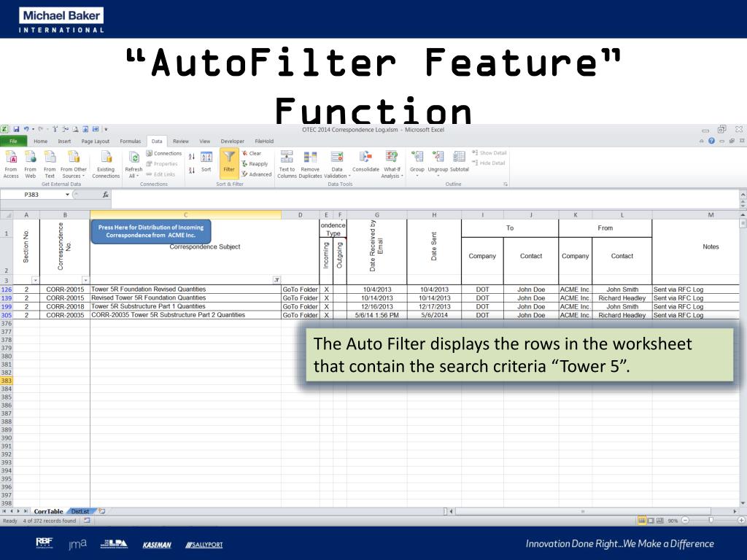Click Press Here for Distribution button
This screenshot has width=747, height=560.
tap(151, 231)
